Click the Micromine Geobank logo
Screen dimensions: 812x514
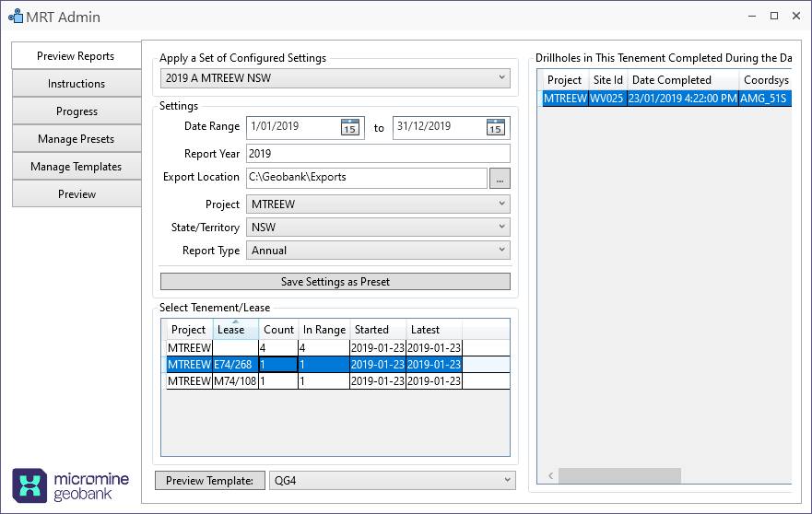click(65, 485)
